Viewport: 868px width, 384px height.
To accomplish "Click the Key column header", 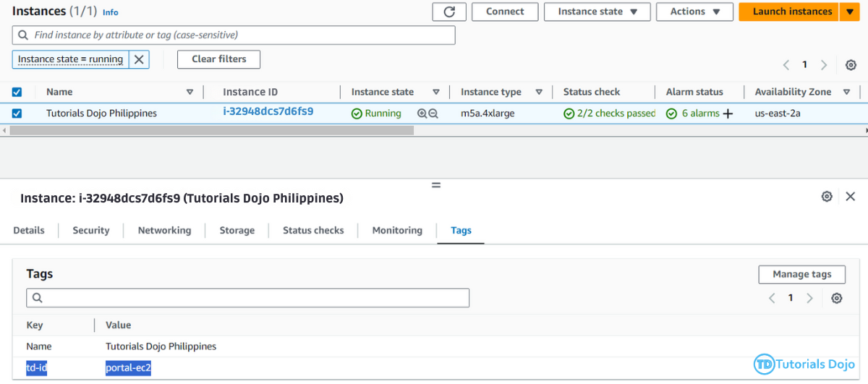I will [x=35, y=325].
